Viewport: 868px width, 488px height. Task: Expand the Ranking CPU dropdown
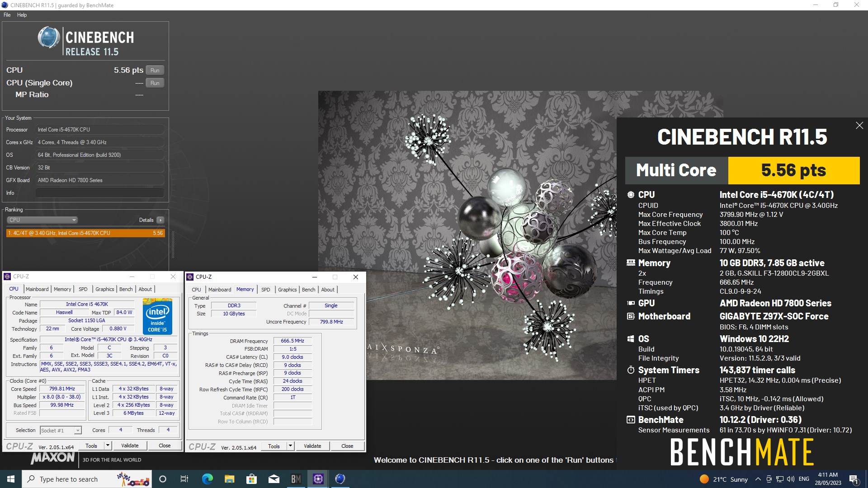click(42, 220)
